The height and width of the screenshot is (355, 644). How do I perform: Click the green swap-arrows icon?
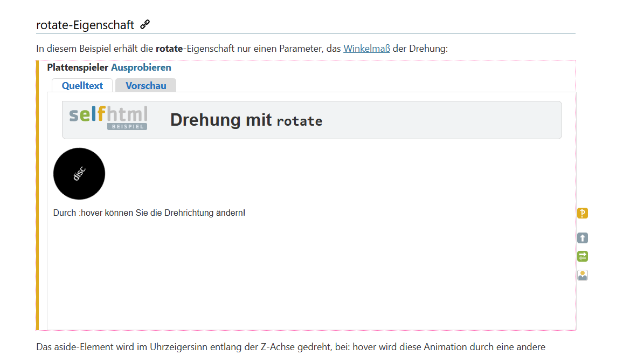pyautogui.click(x=582, y=256)
